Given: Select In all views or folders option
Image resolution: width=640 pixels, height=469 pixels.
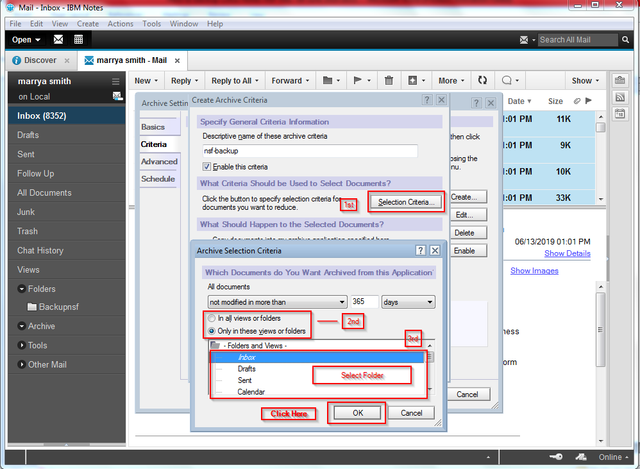Looking at the screenshot, I should (x=211, y=318).
